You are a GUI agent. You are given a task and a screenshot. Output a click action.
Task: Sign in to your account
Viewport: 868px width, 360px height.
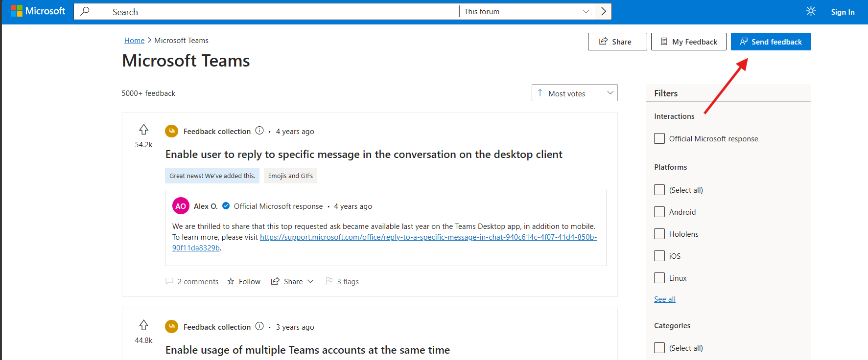(x=843, y=12)
